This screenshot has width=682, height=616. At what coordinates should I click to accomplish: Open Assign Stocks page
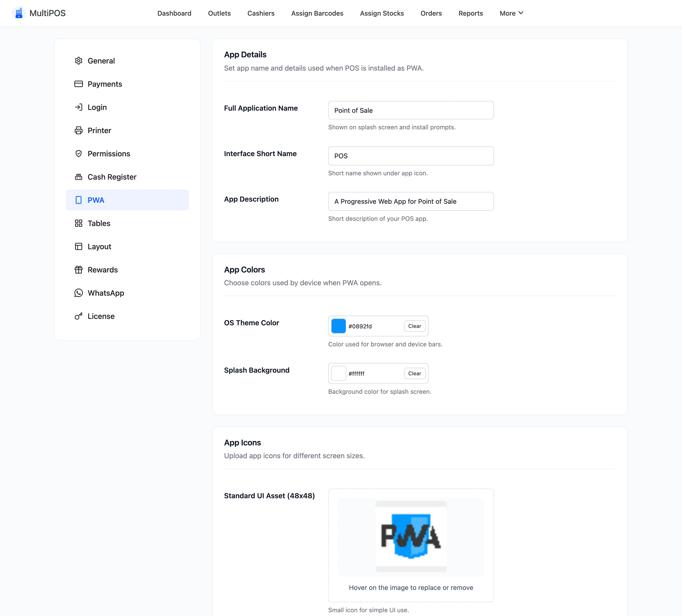tap(381, 13)
